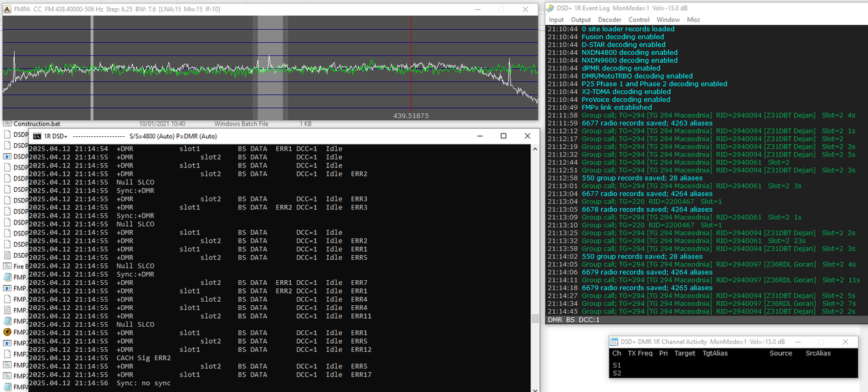Click the Target column header
Viewport: 868px width, 392px height.
coord(685,353)
